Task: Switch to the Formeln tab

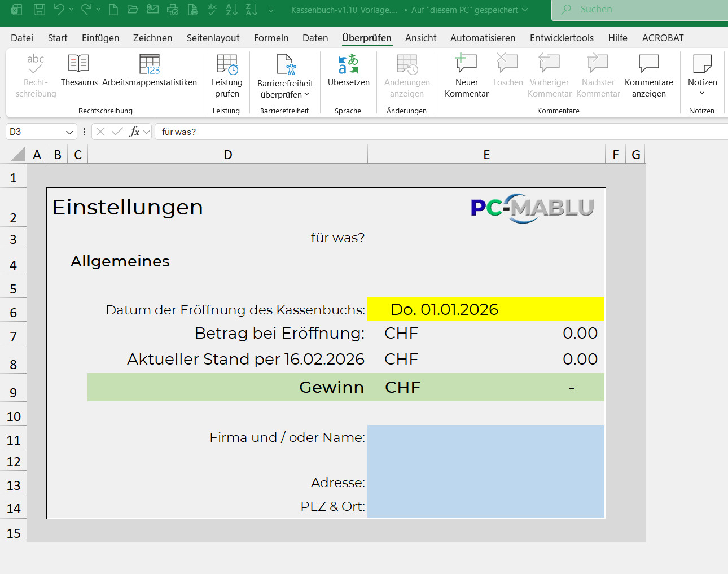Action: tap(271, 38)
